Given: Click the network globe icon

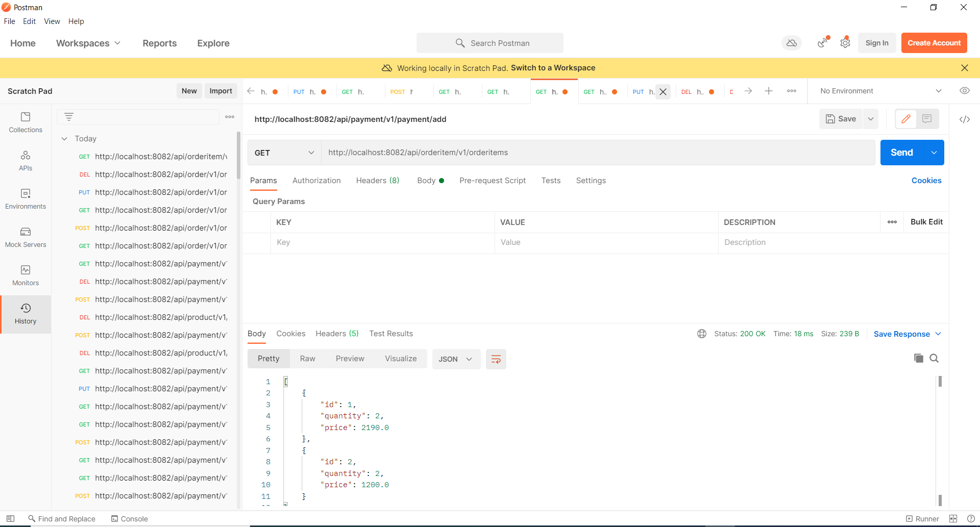Looking at the screenshot, I should click(x=702, y=334).
